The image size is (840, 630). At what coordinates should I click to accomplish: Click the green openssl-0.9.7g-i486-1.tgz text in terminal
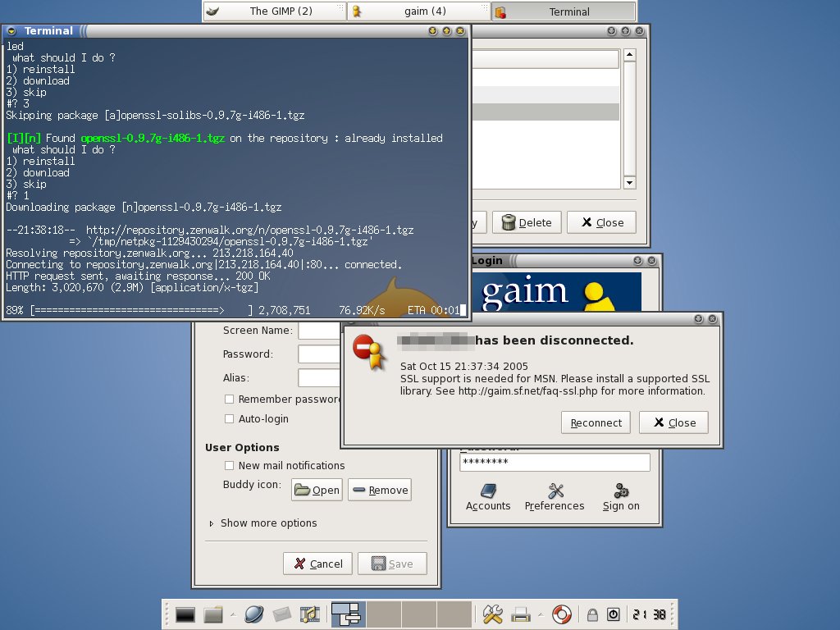pos(153,138)
